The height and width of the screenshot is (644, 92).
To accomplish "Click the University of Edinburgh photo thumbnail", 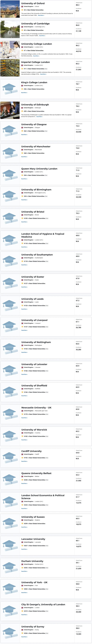I will tap(10, 110).
